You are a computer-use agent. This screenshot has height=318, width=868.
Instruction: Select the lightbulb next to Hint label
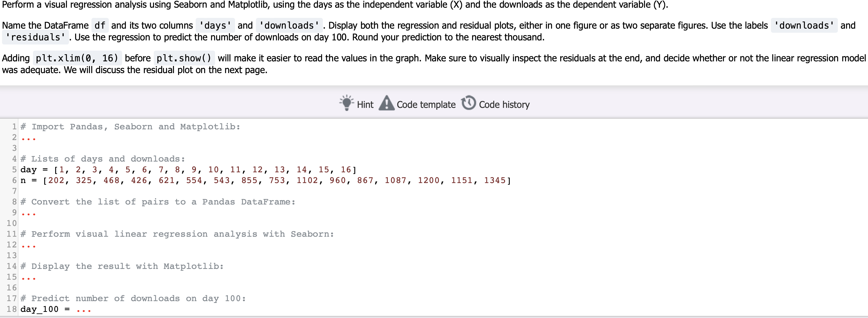346,104
